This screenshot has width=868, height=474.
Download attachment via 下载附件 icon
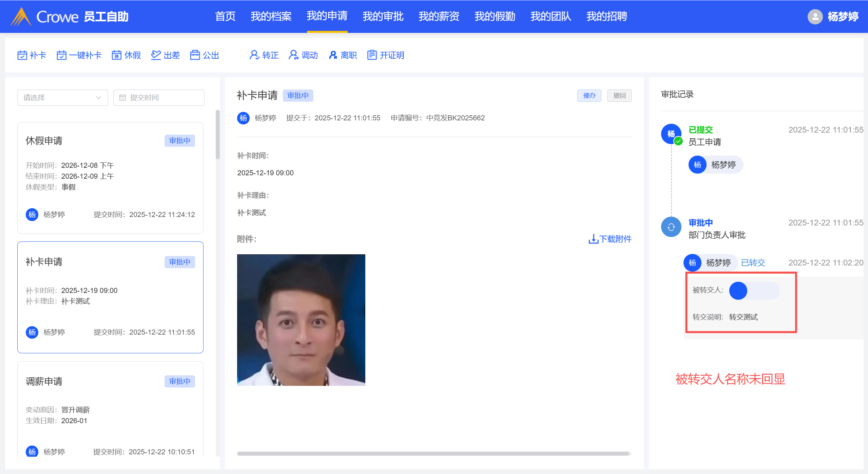(x=593, y=239)
